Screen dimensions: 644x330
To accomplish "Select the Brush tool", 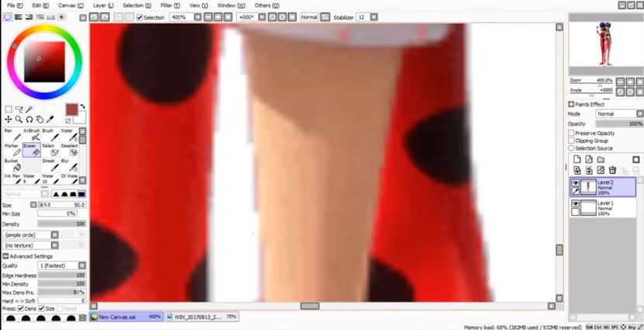I will coord(50,134).
